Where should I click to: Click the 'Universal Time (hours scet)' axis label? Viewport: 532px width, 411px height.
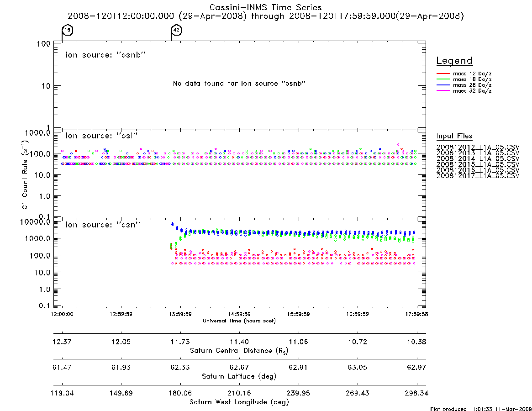(239, 321)
